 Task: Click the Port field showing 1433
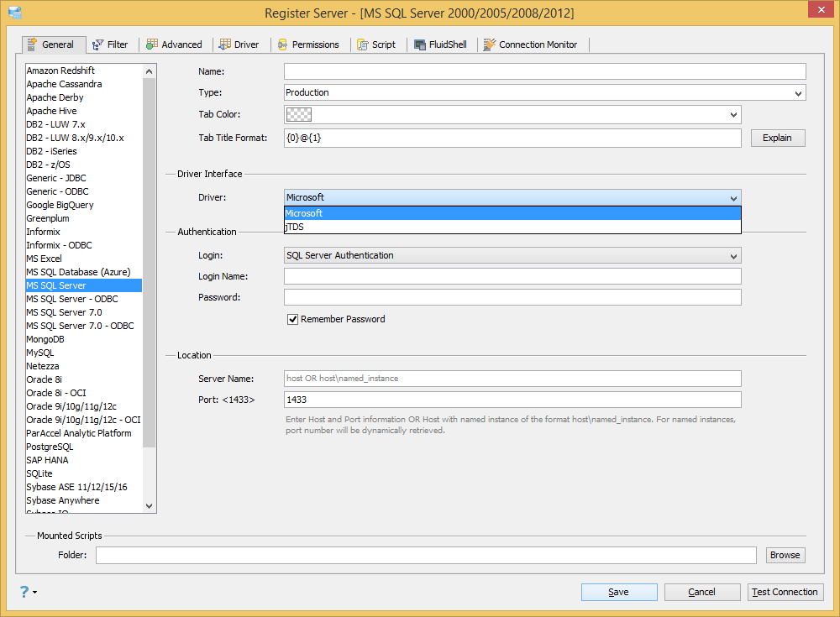click(512, 400)
